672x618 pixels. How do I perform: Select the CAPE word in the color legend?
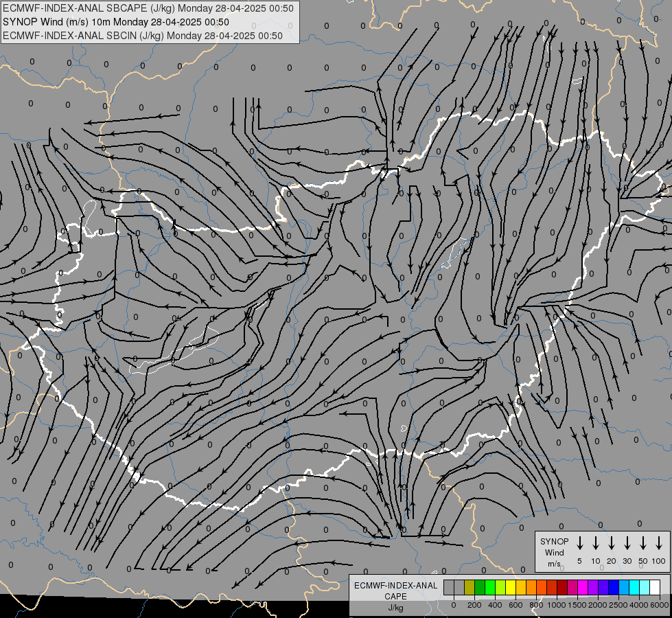395,597
